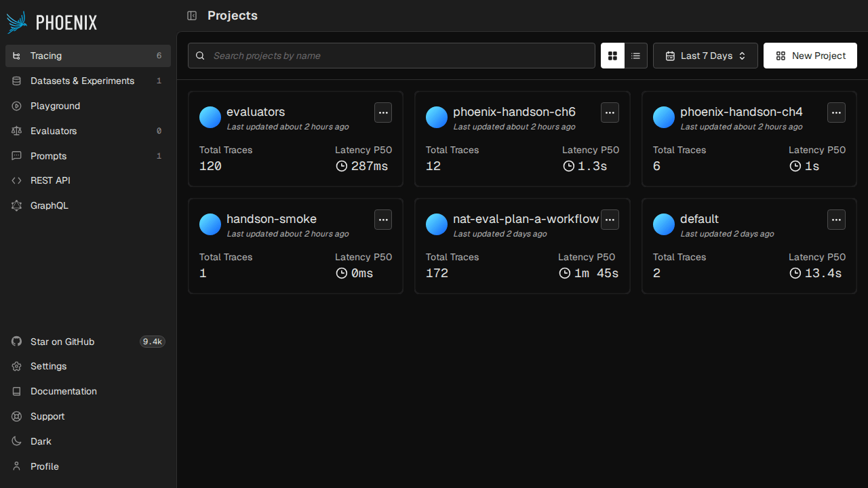Click the phoenix-handson-ch6 project avatar
The image size is (868, 488).
tap(437, 117)
